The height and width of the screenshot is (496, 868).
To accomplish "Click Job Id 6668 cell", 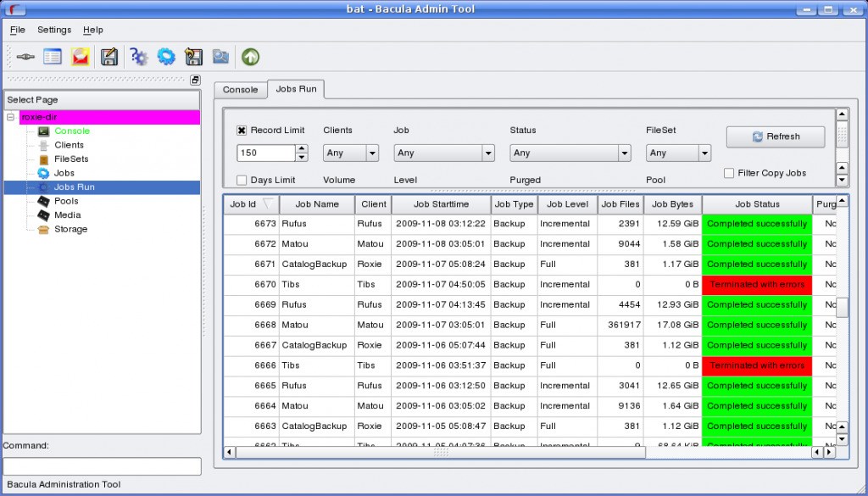I will (252, 325).
